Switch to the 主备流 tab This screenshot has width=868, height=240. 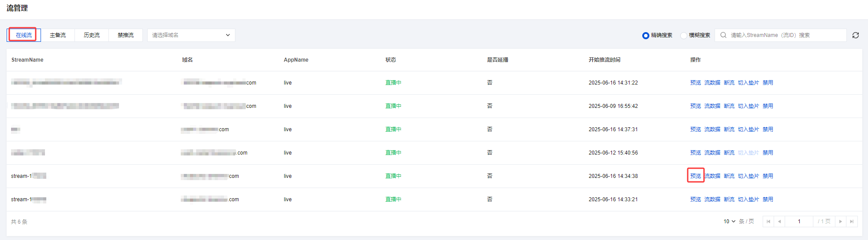(58, 35)
